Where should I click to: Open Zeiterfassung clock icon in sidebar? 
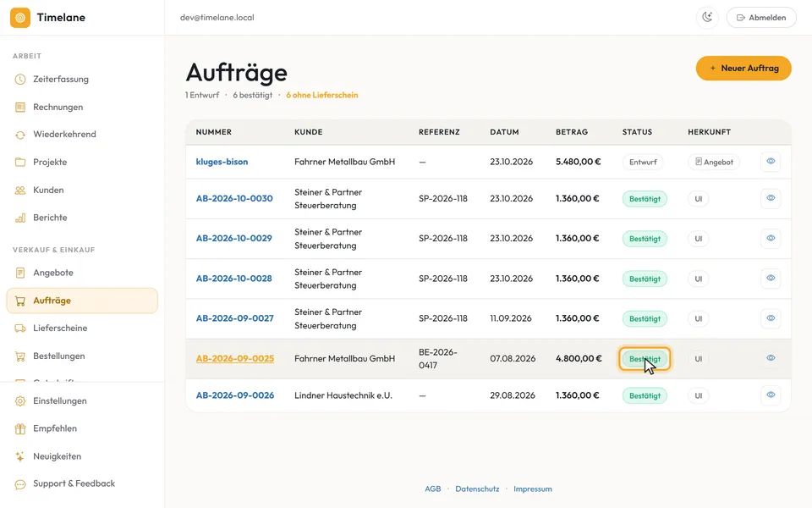tap(20, 80)
